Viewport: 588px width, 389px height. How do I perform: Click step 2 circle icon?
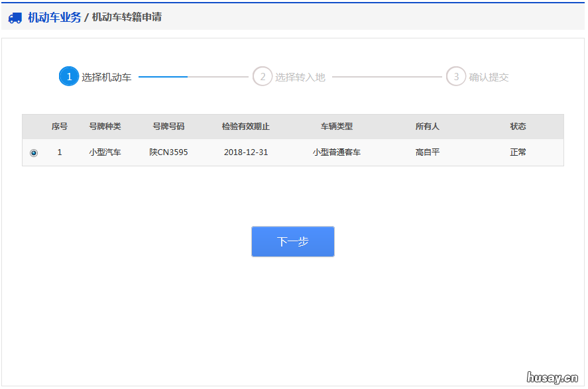coord(263,77)
